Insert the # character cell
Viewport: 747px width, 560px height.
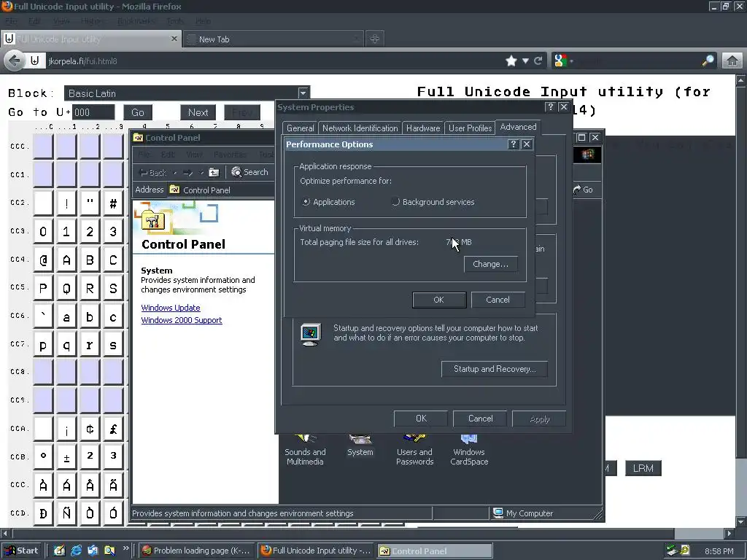click(x=113, y=203)
